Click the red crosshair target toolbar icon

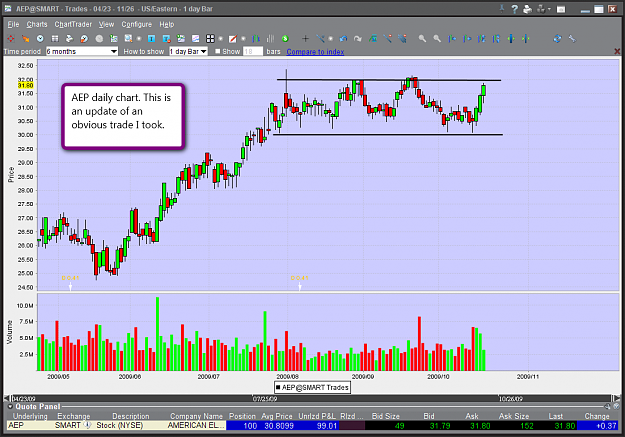(x=11, y=39)
